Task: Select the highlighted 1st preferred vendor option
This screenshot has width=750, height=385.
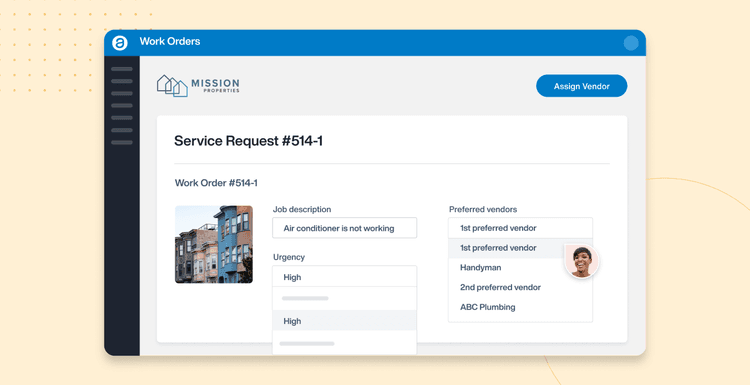Action: tap(520, 248)
